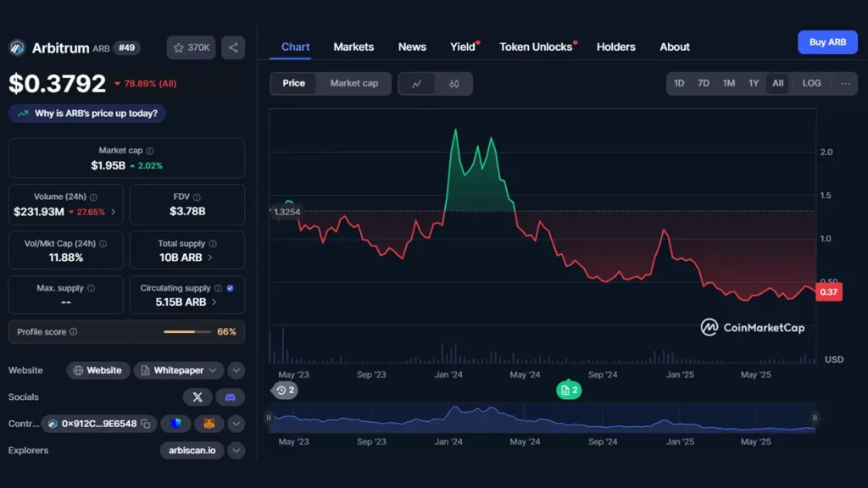
Task: Click the FDV info icon
Action: 197,197
